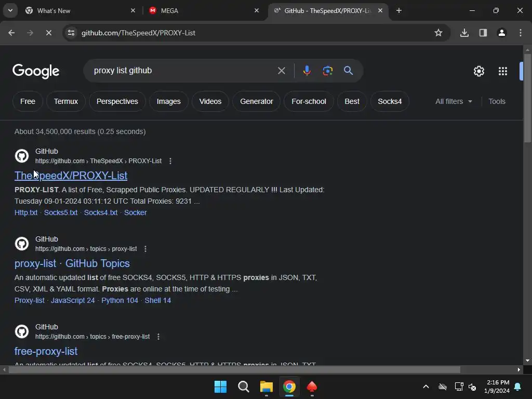Open taskbar clock showing 2:16 PM
532x399 pixels.
[497, 387]
